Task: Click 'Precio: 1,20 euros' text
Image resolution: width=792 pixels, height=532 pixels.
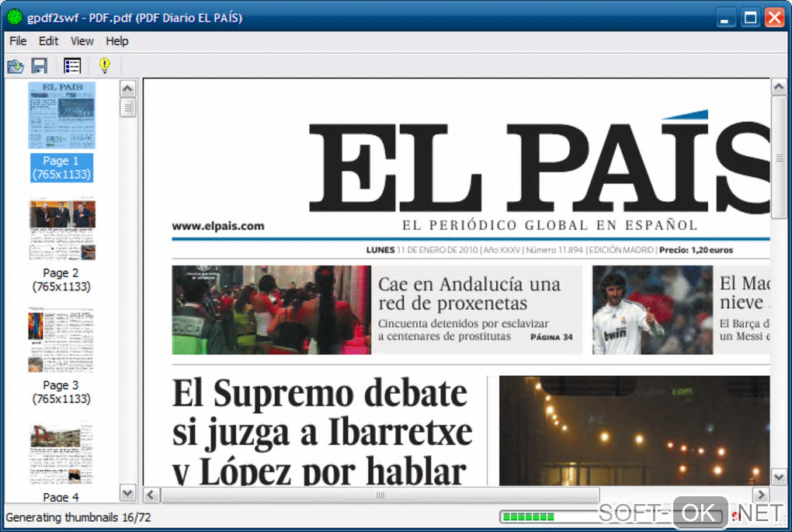Action: [x=696, y=249]
